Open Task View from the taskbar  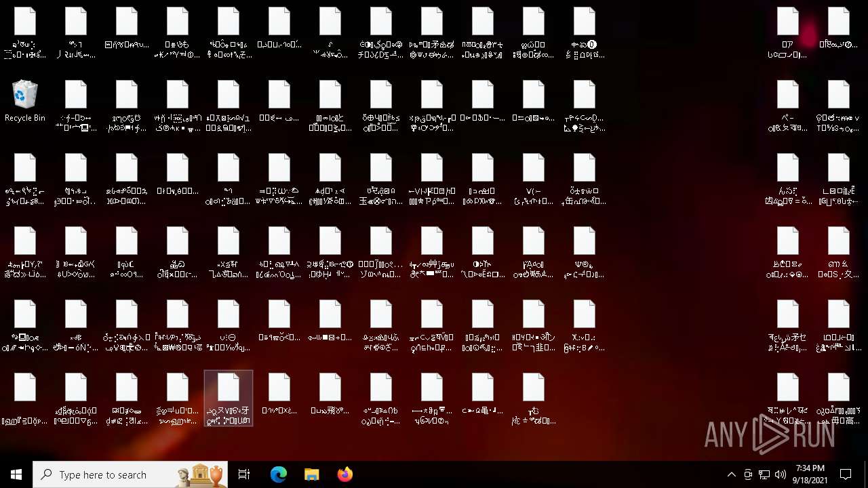pos(244,474)
